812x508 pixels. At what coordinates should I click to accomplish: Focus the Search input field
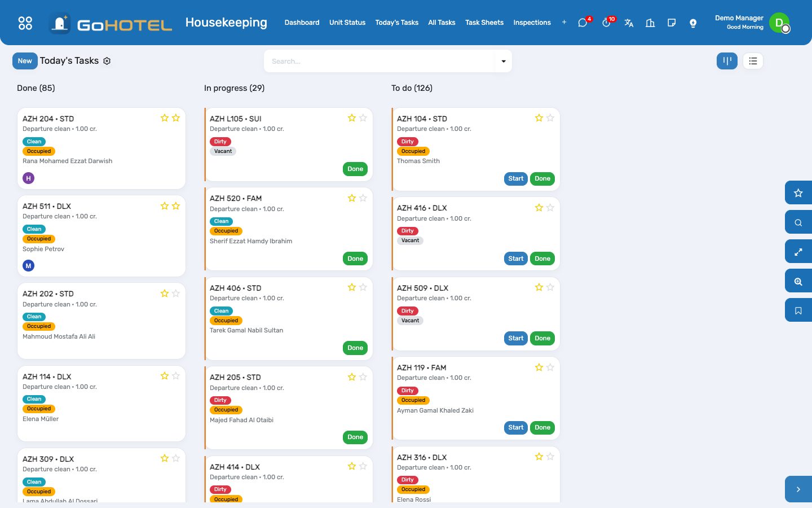[379, 61]
